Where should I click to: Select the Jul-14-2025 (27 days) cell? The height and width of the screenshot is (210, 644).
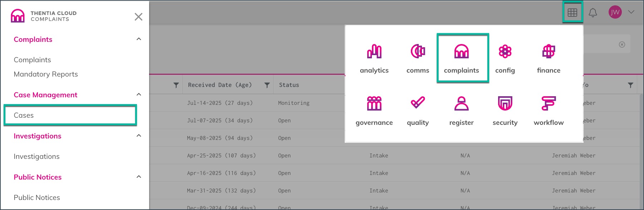pyautogui.click(x=220, y=103)
